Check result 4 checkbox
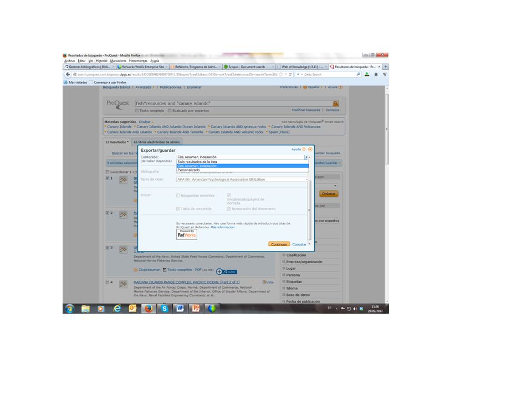The height and width of the screenshot is (399, 532). tap(108, 282)
